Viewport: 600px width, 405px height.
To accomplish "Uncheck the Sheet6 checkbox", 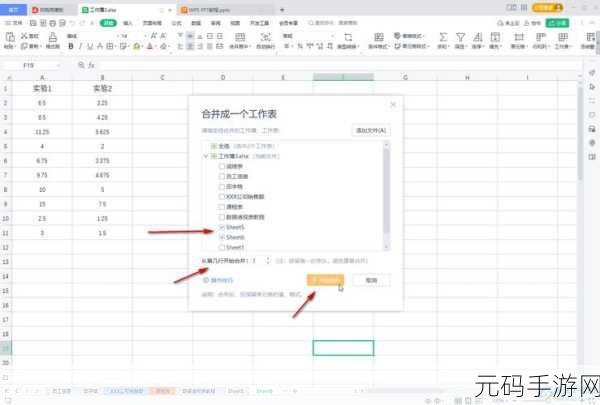I will pyautogui.click(x=222, y=237).
